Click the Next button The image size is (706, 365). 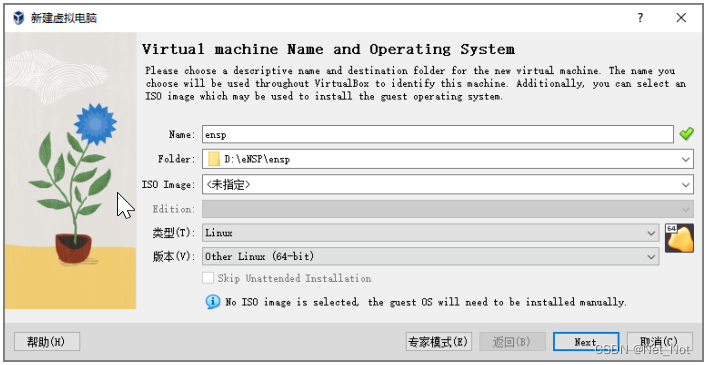(586, 342)
